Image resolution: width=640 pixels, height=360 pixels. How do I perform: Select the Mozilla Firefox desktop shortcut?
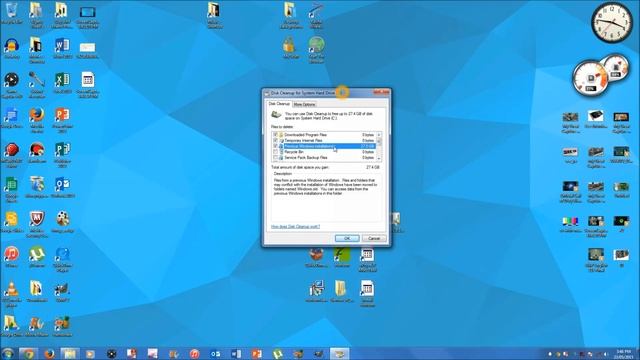click(37, 120)
